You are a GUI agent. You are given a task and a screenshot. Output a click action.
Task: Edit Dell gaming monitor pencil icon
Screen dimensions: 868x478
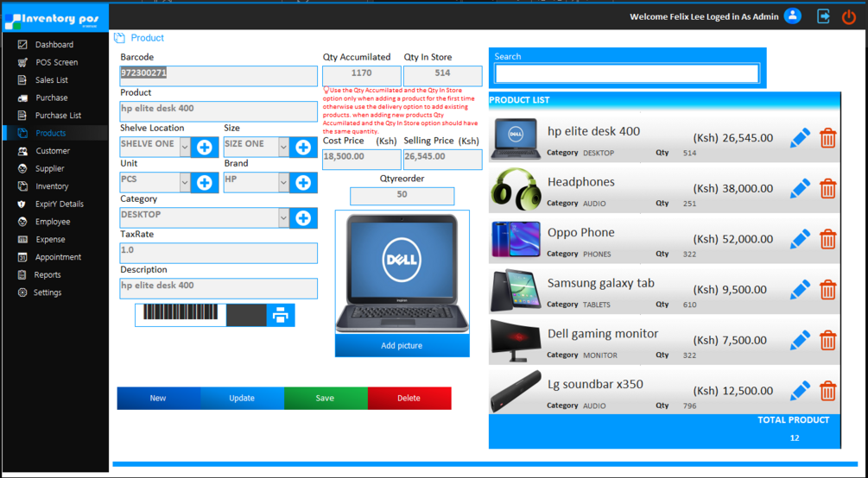[x=800, y=340]
